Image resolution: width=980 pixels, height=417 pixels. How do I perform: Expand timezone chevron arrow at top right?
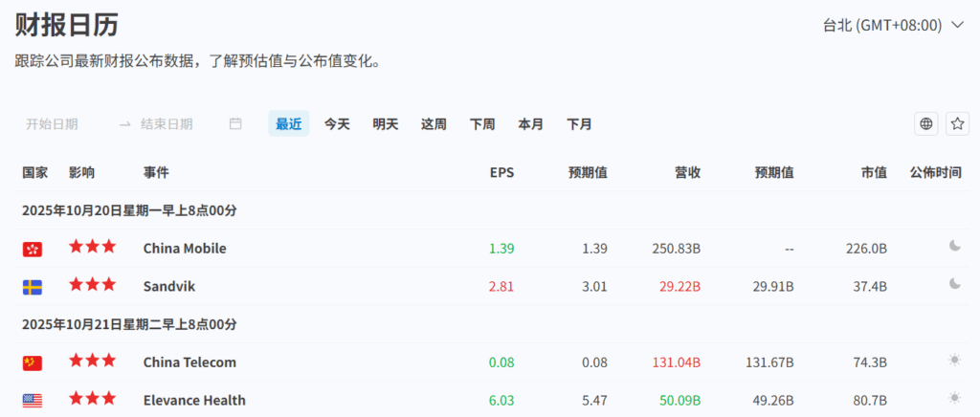pyautogui.click(x=957, y=25)
